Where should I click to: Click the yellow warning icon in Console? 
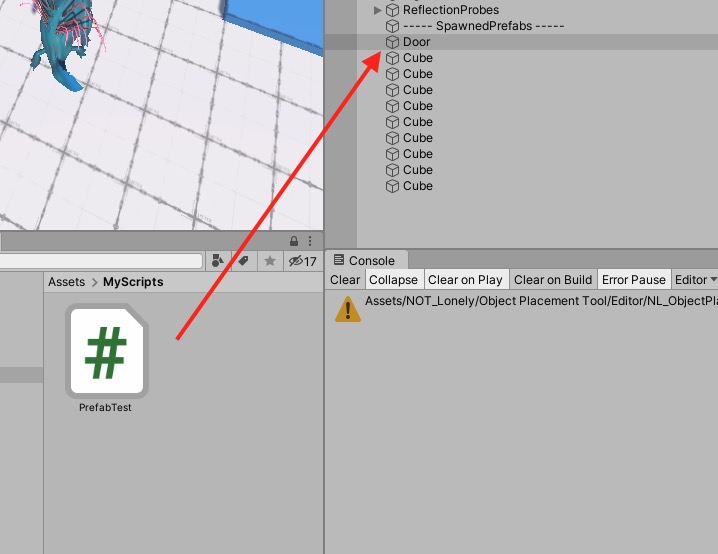[x=347, y=308]
